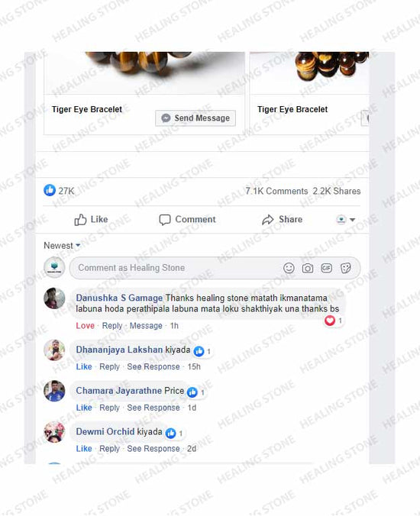Open the 7.1K Comments link
Viewport: 420px width, 516px height.
pos(276,191)
